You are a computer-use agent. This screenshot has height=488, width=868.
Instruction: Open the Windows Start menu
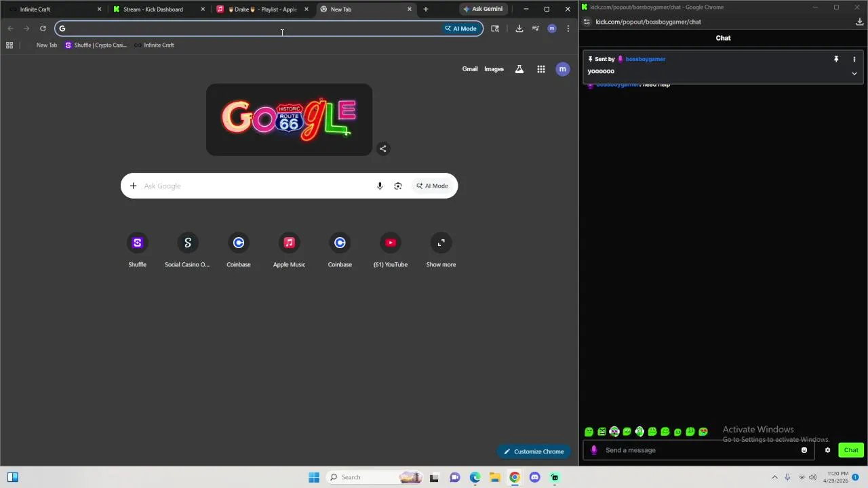click(314, 477)
